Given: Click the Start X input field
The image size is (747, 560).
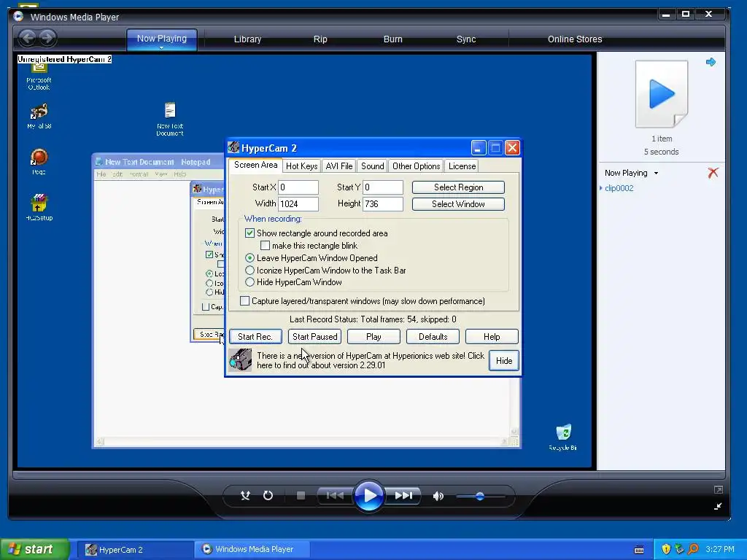Looking at the screenshot, I should [298, 187].
